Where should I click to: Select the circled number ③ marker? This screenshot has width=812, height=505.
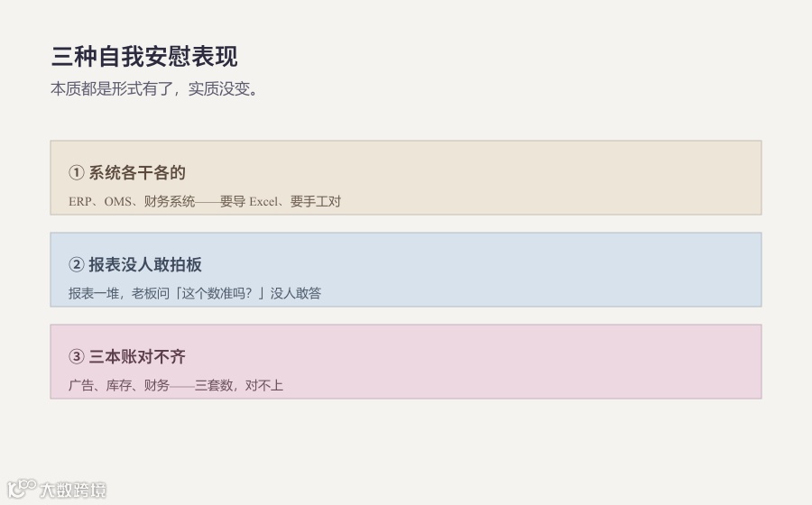click(76, 356)
